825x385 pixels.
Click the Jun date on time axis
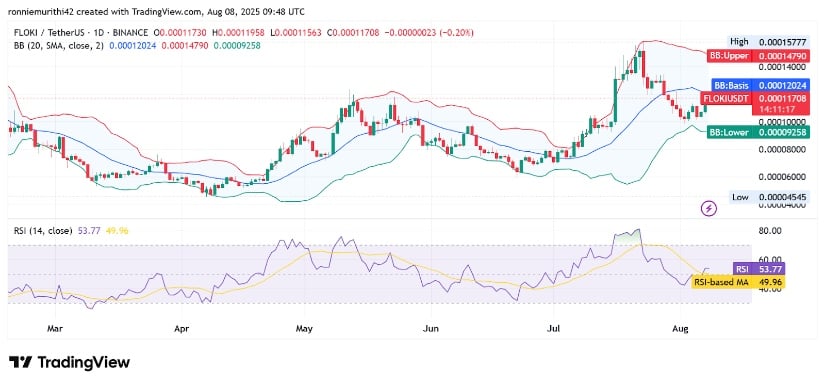click(x=431, y=329)
